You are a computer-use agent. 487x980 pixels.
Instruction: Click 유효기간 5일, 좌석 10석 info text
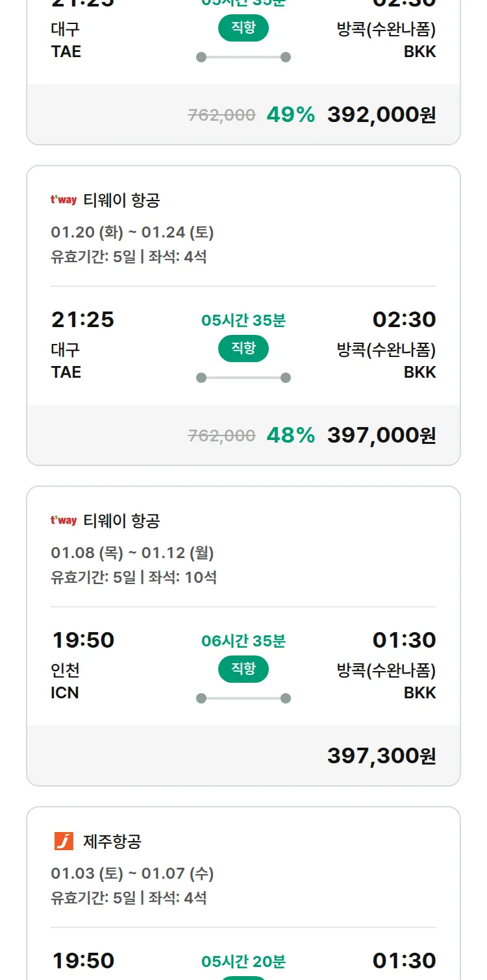coord(134,577)
